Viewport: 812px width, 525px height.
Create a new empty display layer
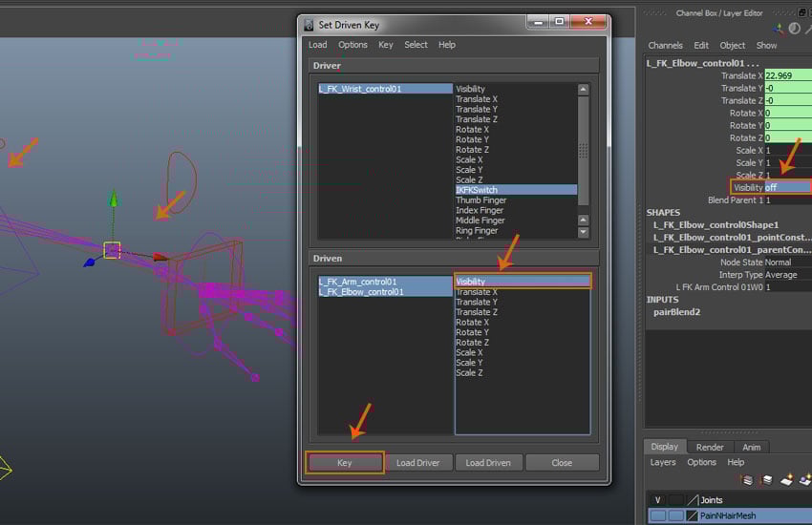pos(788,480)
